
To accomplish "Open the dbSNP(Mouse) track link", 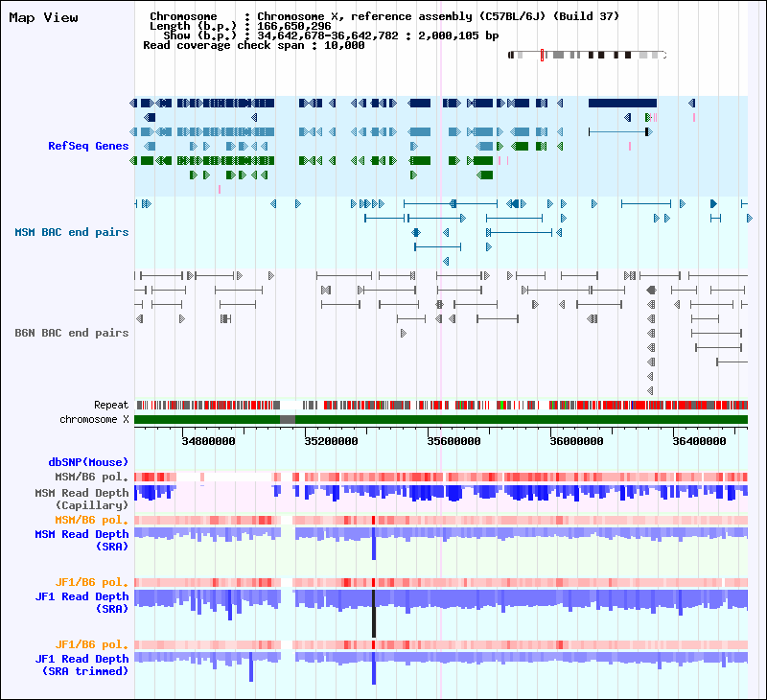I will pos(88,462).
